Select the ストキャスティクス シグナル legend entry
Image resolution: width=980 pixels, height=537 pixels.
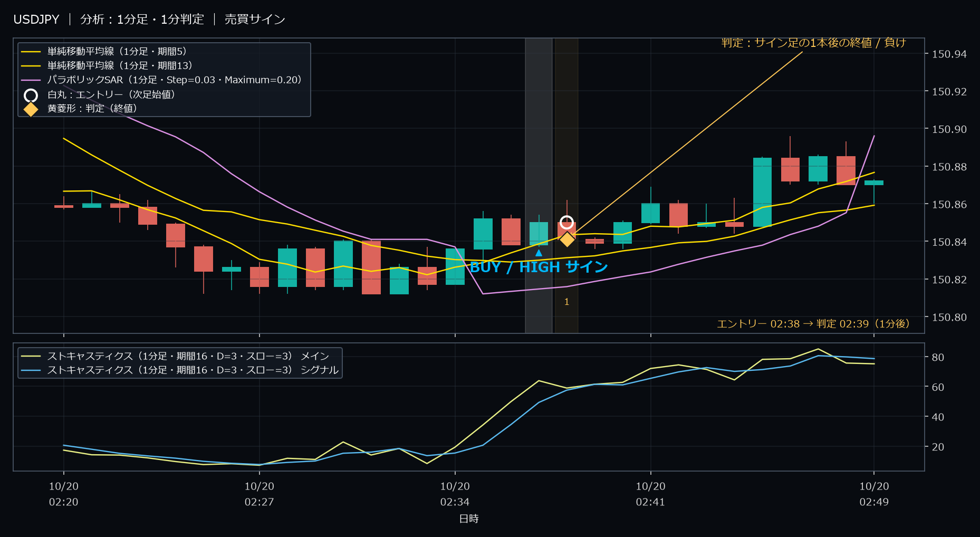[180, 370]
